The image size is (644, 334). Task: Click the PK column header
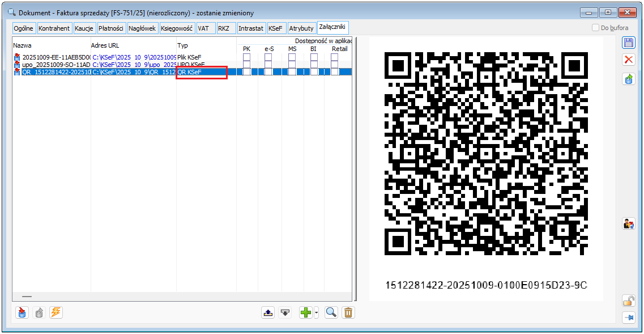tap(247, 49)
